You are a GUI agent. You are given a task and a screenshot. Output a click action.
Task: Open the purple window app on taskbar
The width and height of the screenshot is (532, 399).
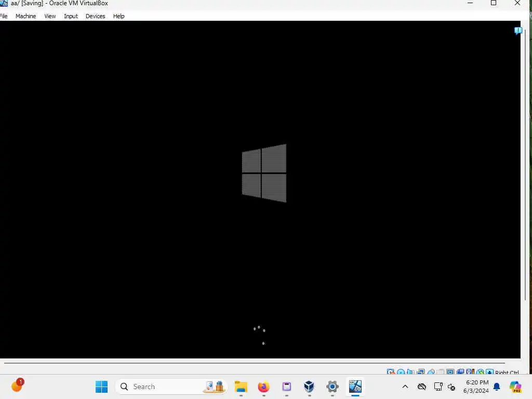287,387
